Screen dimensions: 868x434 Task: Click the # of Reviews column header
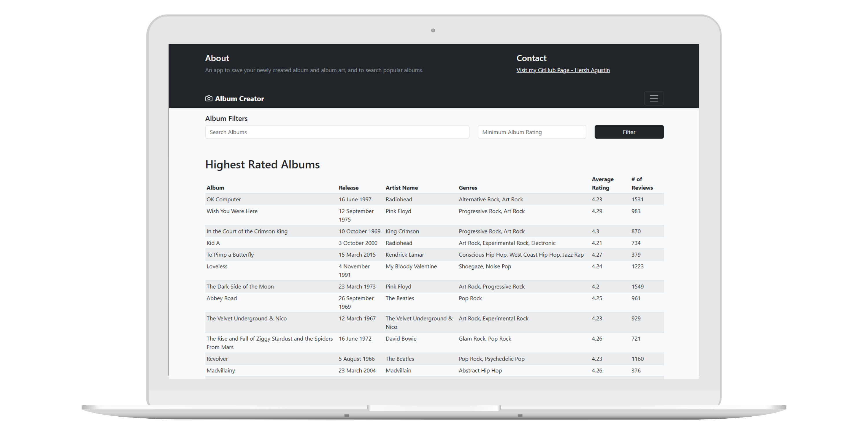(642, 184)
